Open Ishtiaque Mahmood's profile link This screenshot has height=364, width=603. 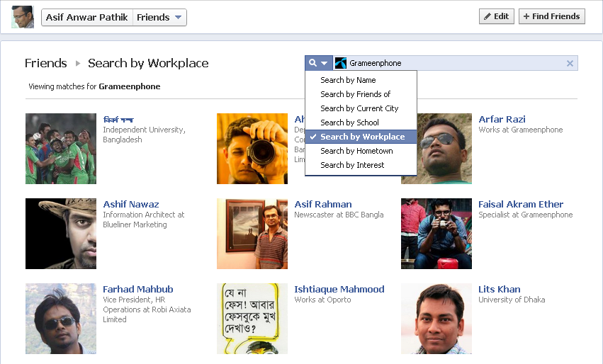(339, 289)
